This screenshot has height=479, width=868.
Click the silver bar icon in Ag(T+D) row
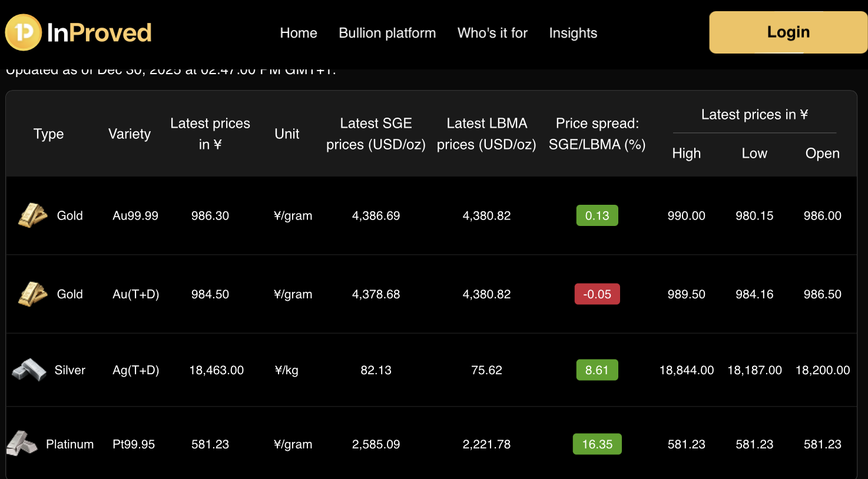(x=29, y=370)
